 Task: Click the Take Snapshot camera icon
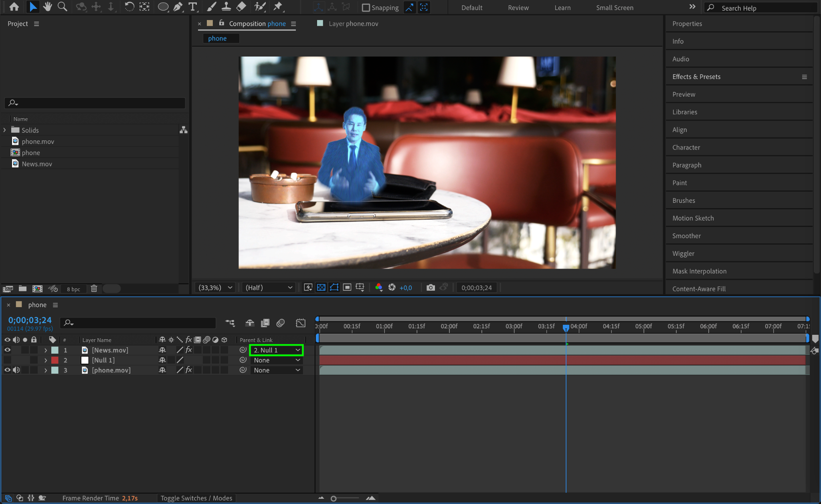click(x=431, y=287)
